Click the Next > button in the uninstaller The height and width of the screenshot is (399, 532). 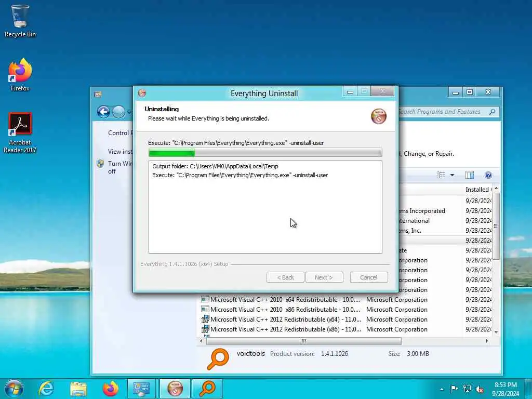[x=324, y=277]
